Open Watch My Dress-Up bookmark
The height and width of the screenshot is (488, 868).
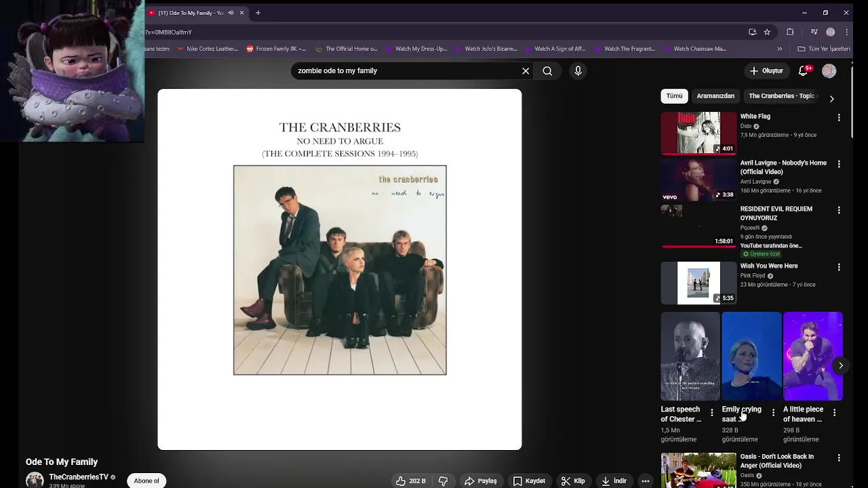416,49
